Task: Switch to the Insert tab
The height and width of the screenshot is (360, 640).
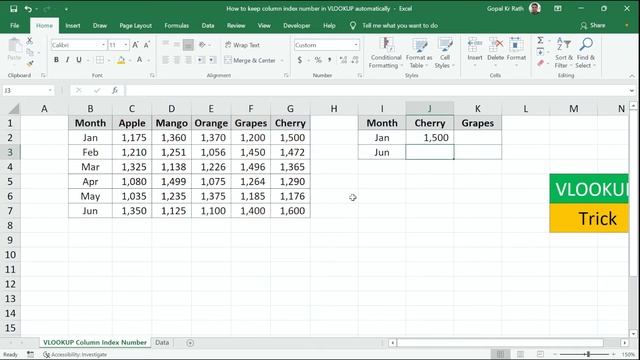Action: [x=73, y=25]
